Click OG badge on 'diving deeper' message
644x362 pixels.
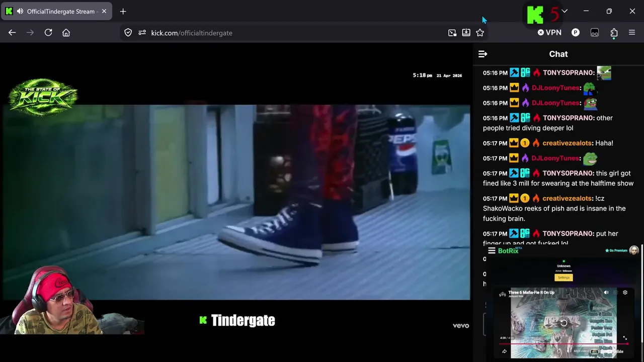[x=525, y=118]
